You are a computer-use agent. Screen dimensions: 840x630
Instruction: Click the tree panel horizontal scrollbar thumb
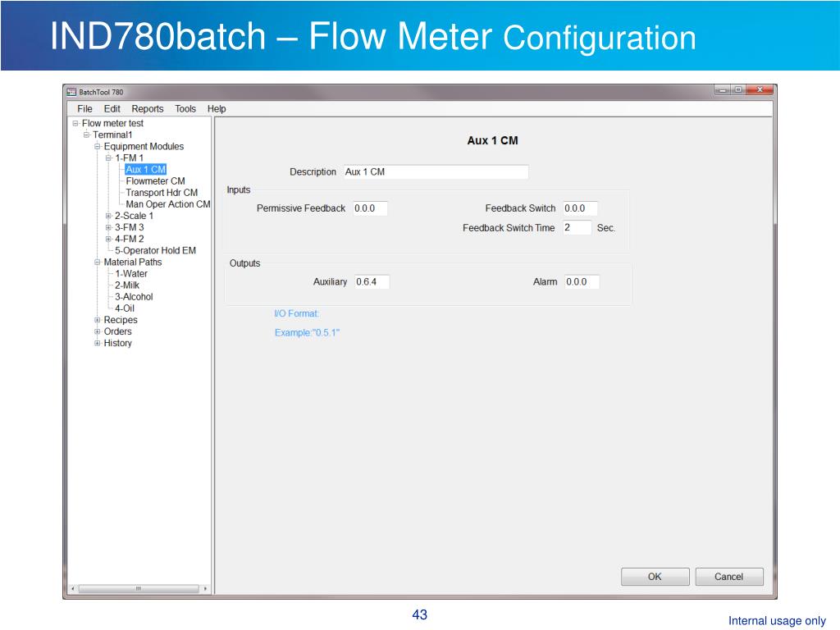tap(139, 589)
